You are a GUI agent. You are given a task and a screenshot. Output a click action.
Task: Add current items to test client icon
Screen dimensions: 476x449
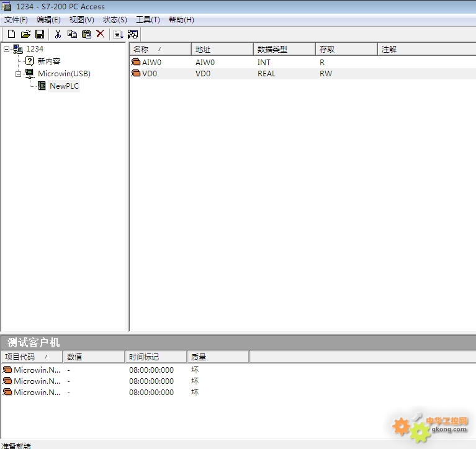click(x=119, y=34)
